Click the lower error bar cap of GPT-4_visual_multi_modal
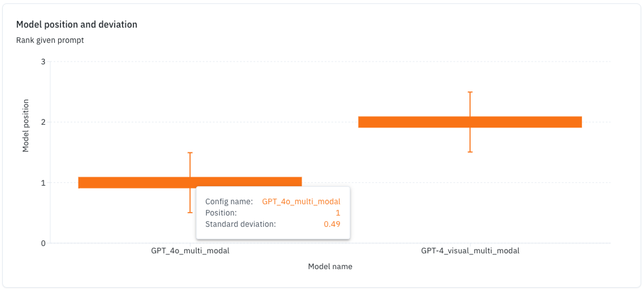Screen dimensions: 644x290 (x=470, y=152)
